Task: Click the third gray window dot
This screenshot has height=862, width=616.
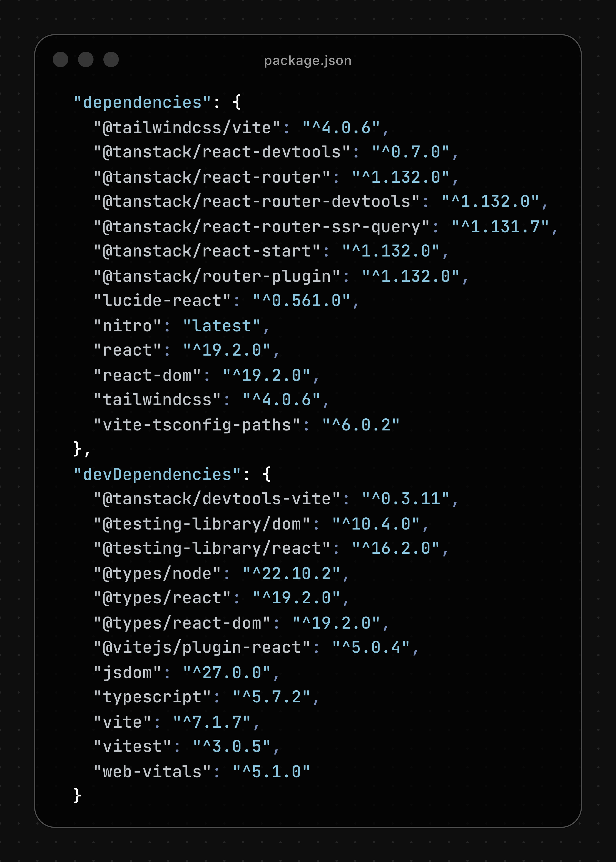Action: click(x=111, y=60)
